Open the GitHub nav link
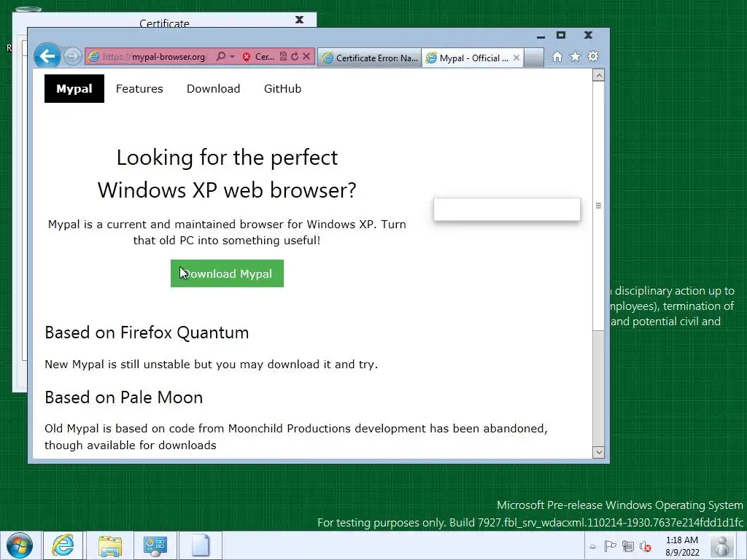Viewport: 747px width, 560px height. coord(282,88)
